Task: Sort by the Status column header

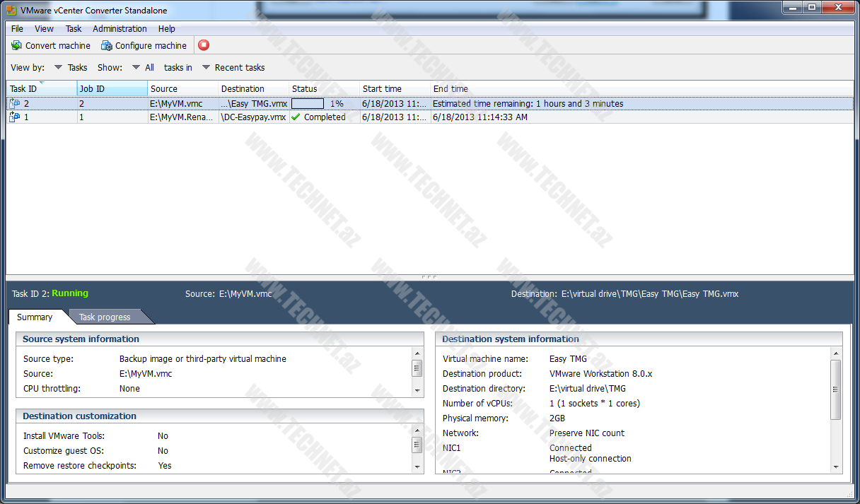Action: click(x=305, y=89)
